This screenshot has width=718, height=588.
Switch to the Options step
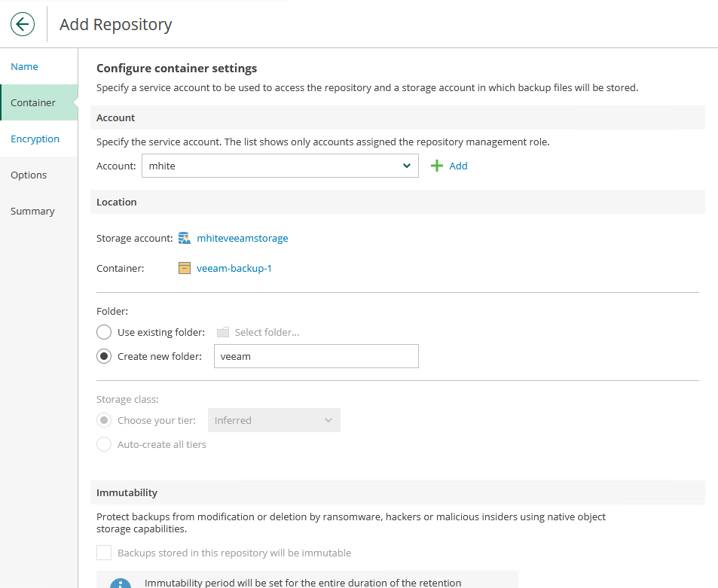(29, 175)
